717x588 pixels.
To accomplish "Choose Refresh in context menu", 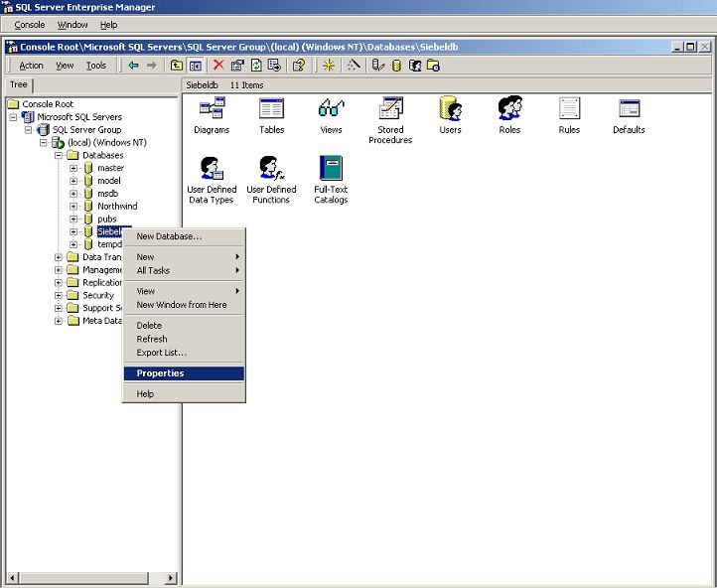I will click(184, 340).
